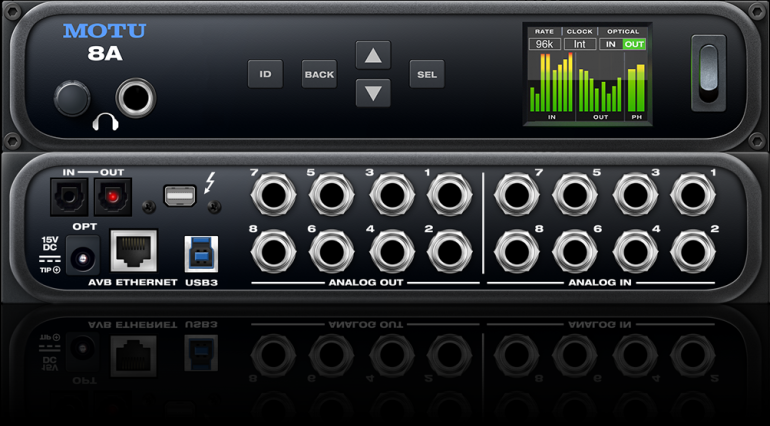Click the red optical OUT port

(112, 198)
